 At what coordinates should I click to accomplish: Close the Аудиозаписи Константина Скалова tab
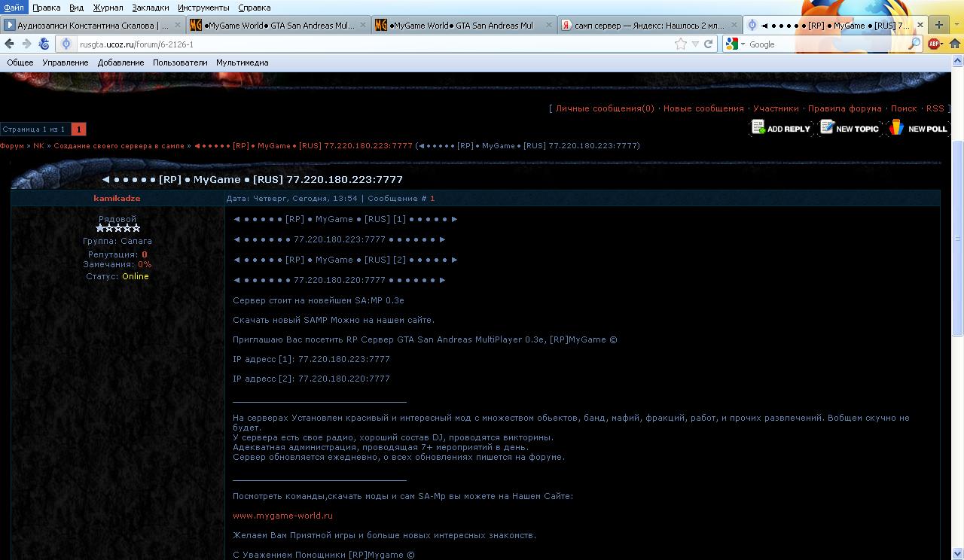178,25
